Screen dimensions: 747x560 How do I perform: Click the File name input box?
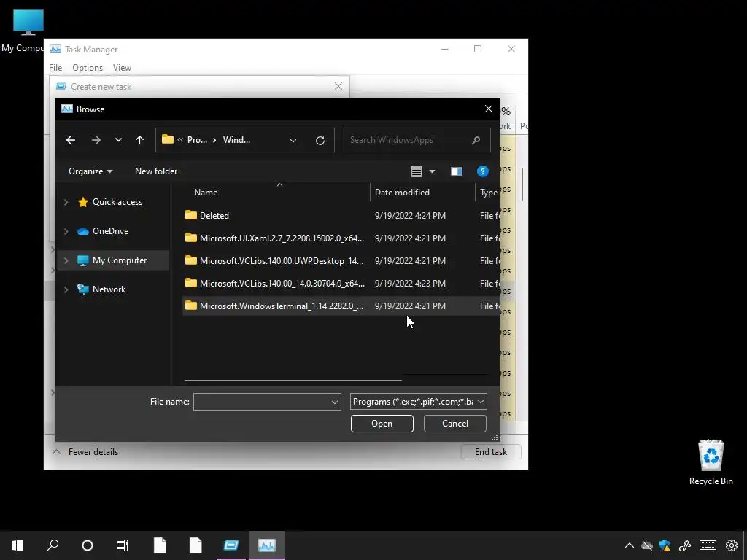262,402
